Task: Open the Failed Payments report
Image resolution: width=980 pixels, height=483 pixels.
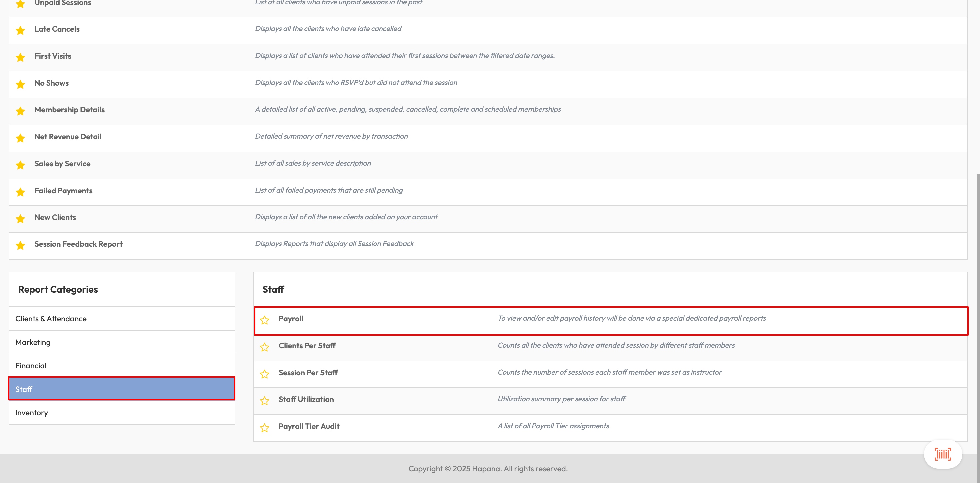Action: [x=63, y=191]
